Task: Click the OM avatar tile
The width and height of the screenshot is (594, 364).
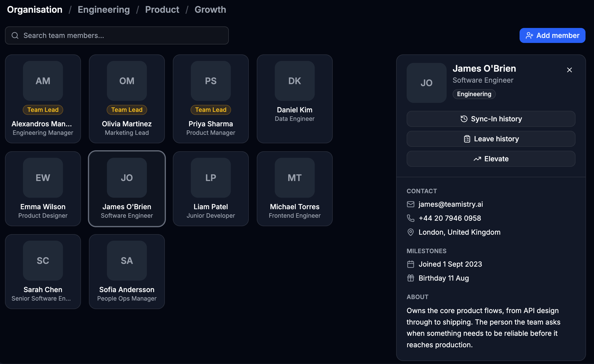Action: (127, 81)
